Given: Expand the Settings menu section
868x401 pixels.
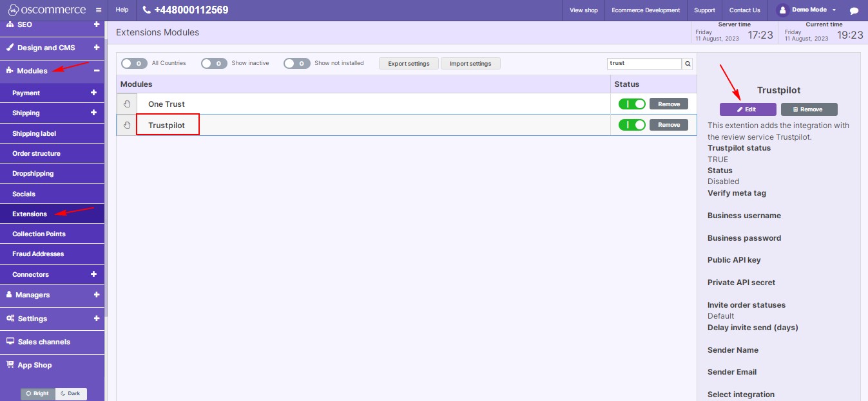Looking at the screenshot, I should pos(97,319).
